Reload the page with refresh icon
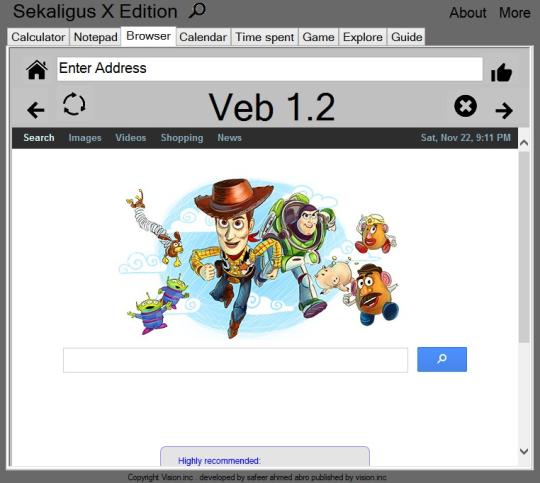This screenshot has width=540, height=483. [x=74, y=104]
